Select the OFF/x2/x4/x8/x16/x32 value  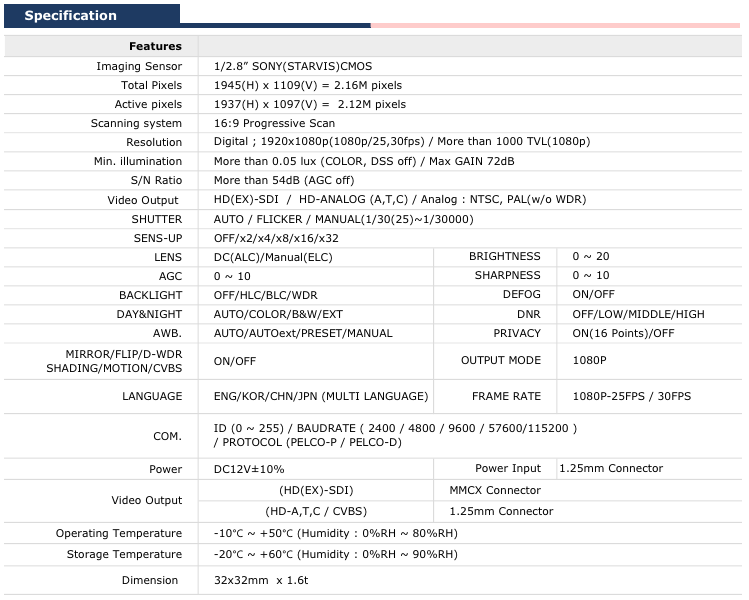276,238
